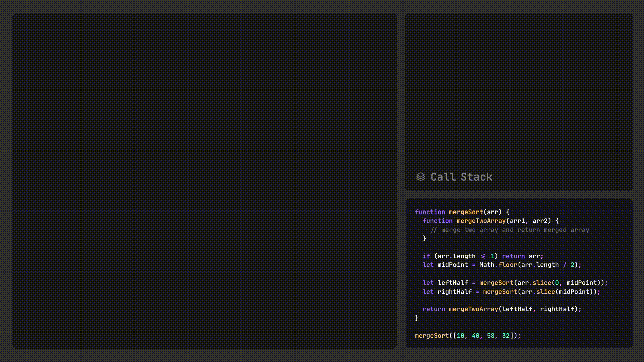Click the 'let leftHalf = mergeSort' line
Viewport: 644px width, 362px height.
click(x=515, y=283)
